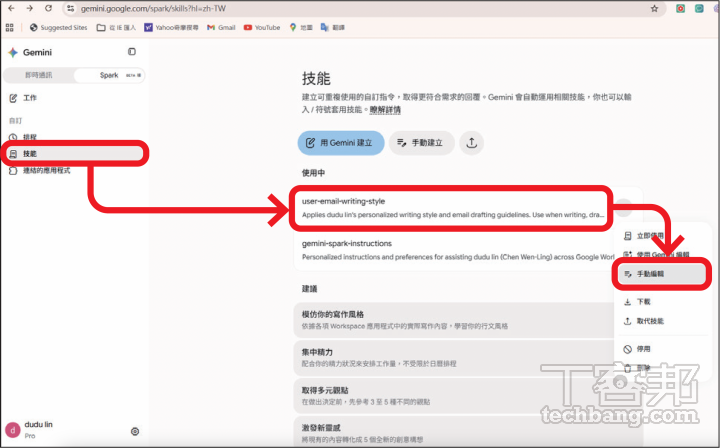Go forward with the browser forward arrow
This screenshot has height=448, width=720.
coord(30,8)
